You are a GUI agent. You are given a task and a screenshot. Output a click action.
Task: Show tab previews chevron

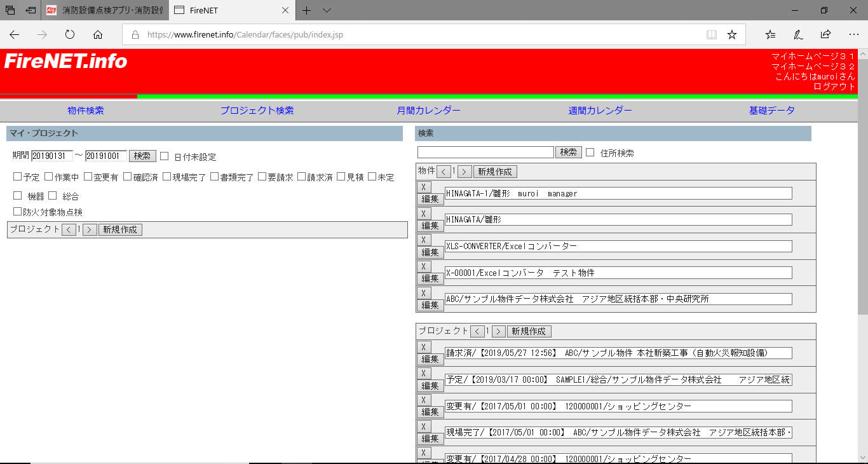pos(327,10)
